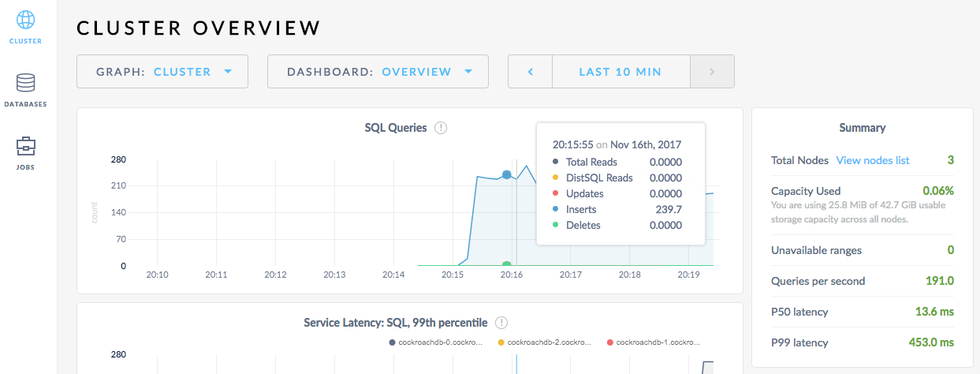
Task: Click the green Deletes point on graph
Action: tap(506, 264)
